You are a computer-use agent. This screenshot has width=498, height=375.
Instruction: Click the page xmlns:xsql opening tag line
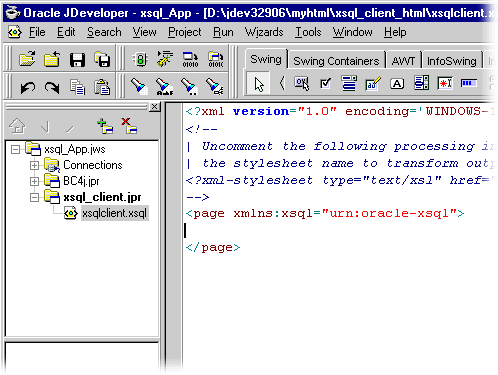[x=325, y=213]
